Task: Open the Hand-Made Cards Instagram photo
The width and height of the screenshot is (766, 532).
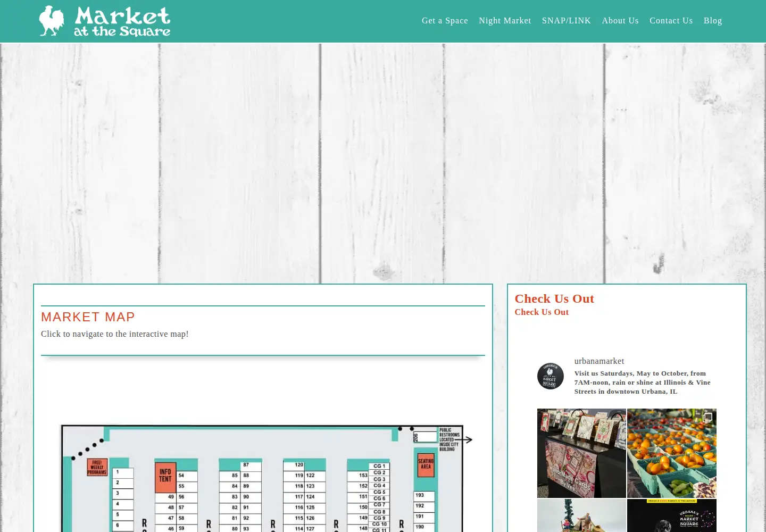Action: pos(581,453)
